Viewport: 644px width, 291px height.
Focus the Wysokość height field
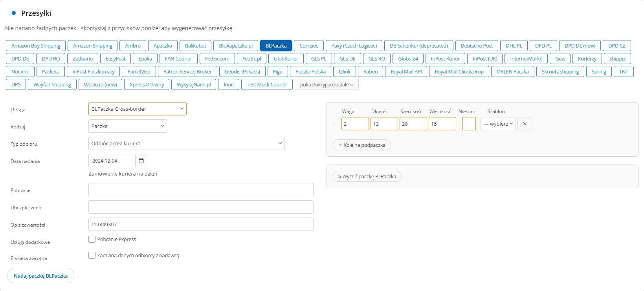click(442, 124)
